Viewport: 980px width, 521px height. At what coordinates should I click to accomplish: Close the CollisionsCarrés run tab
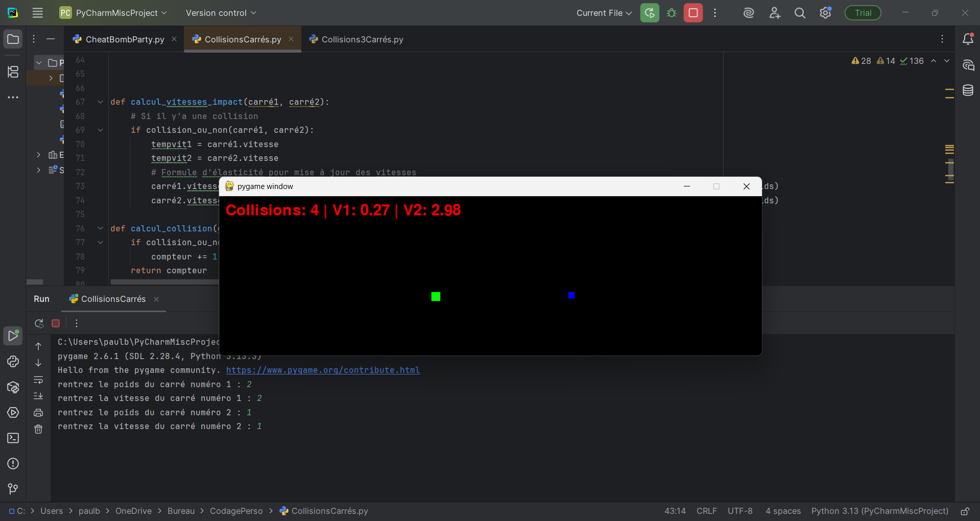[156, 299]
